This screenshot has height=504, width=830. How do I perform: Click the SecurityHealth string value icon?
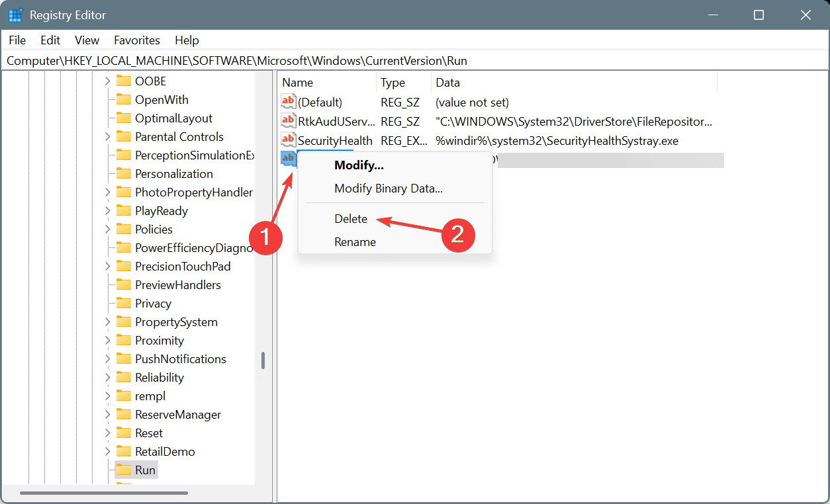click(289, 140)
